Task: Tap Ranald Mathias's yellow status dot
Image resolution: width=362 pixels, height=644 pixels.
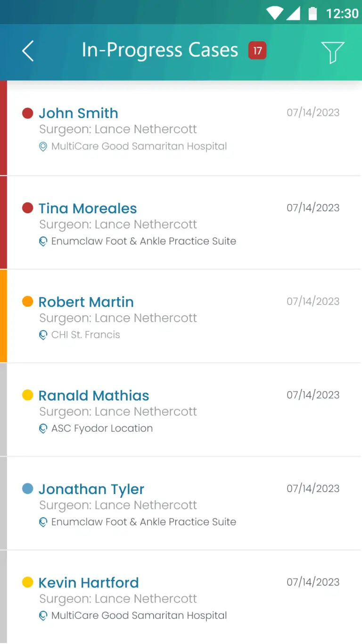Action: coord(28,395)
